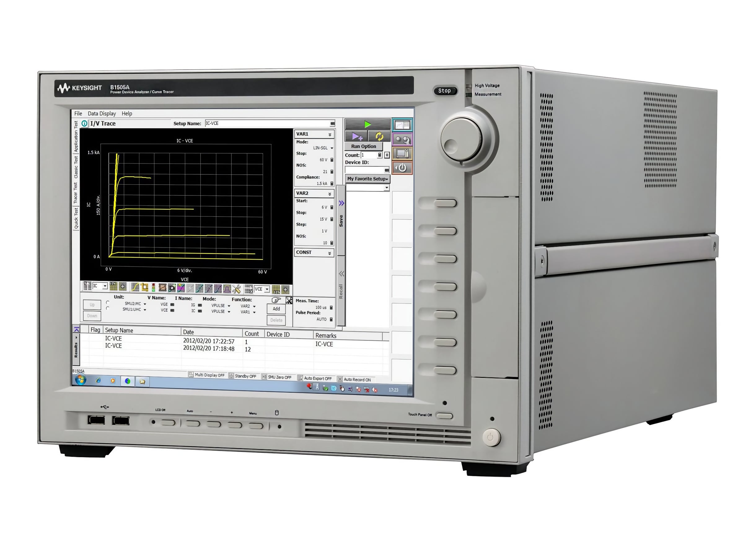
Task: Toggle Standby OFF in status bar
Action: click(243, 376)
